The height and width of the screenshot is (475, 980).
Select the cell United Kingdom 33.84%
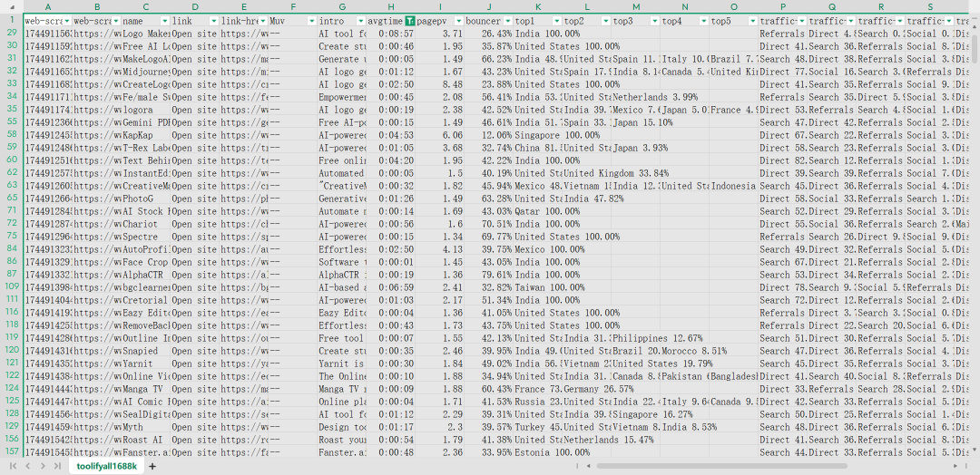(586, 173)
